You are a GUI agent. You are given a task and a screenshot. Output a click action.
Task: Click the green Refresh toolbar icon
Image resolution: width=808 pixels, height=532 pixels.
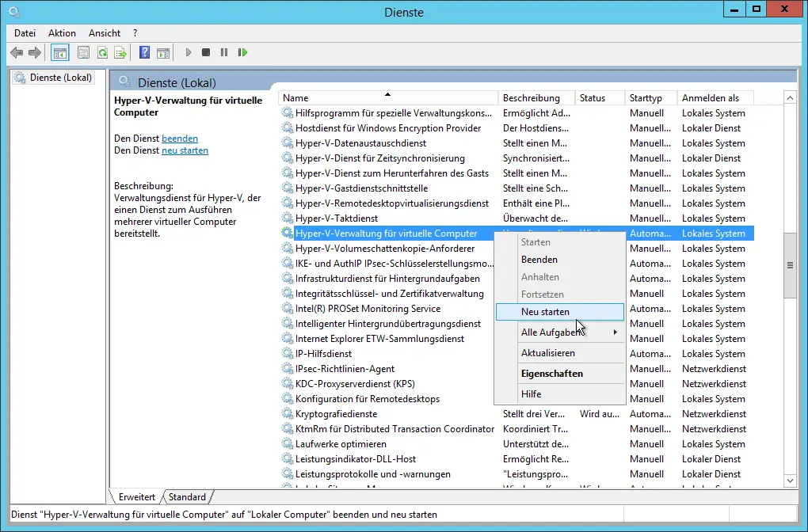point(102,52)
